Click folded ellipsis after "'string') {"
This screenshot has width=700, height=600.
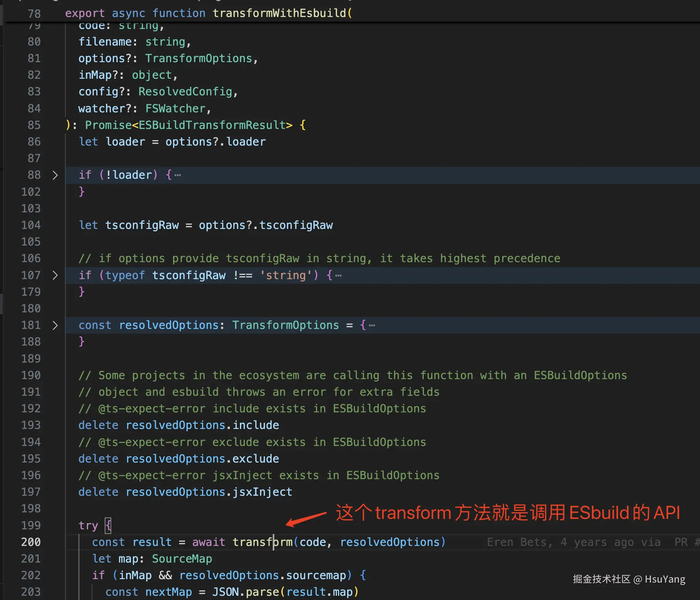(338, 275)
